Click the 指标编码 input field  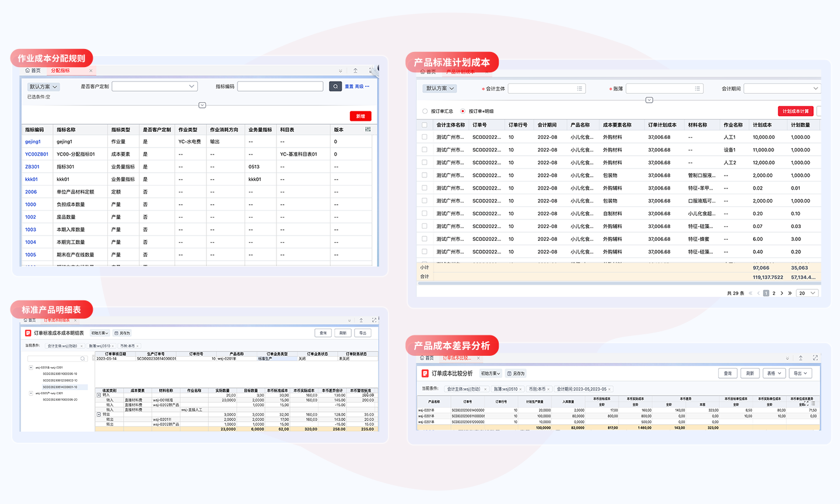point(280,86)
